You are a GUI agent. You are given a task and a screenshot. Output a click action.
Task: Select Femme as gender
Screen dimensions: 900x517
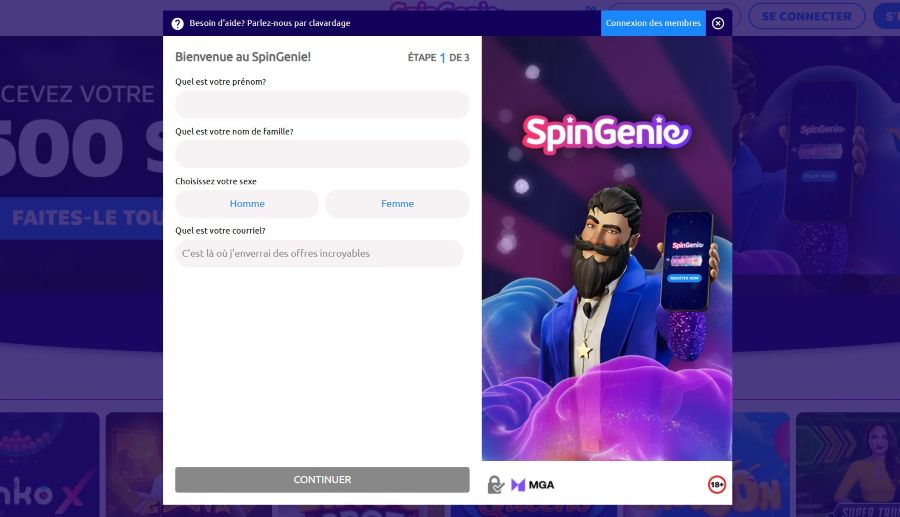[x=397, y=204]
